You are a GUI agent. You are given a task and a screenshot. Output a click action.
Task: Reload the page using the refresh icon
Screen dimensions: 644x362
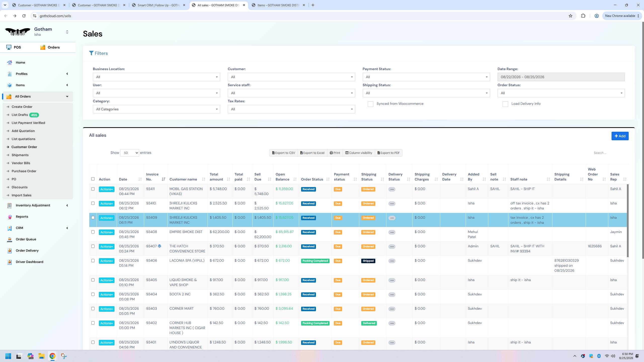click(x=24, y=16)
